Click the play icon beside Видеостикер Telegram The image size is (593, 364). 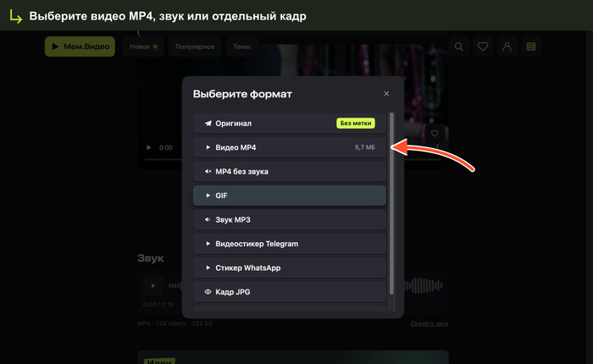pyautogui.click(x=208, y=244)
